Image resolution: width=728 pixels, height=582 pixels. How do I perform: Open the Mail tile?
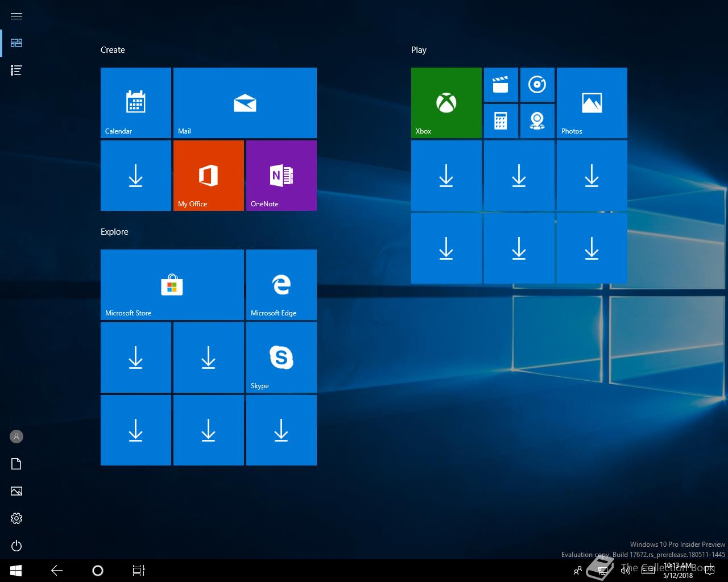(245, 103)
